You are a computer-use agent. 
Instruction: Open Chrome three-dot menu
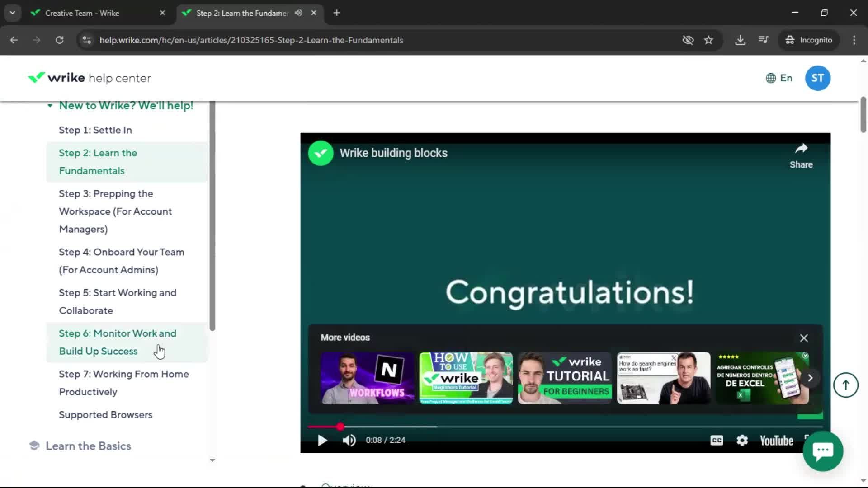[x=854, y=40]
